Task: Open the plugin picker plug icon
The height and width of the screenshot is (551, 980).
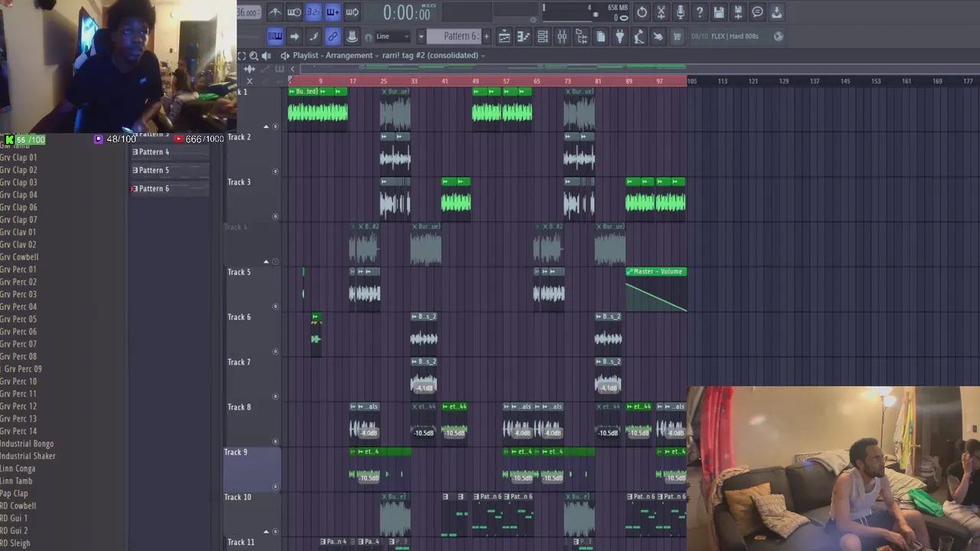Action: 619,36
